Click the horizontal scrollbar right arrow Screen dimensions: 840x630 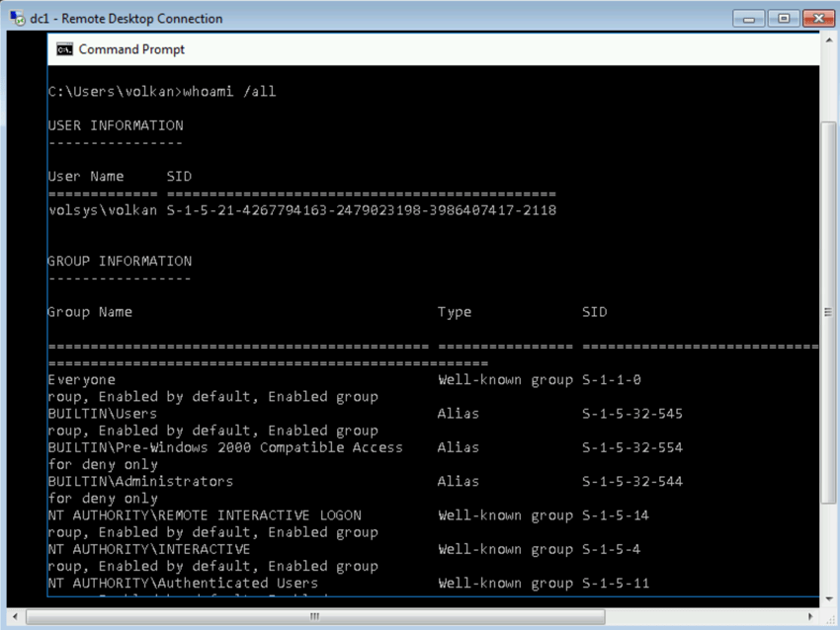(812, 617)
